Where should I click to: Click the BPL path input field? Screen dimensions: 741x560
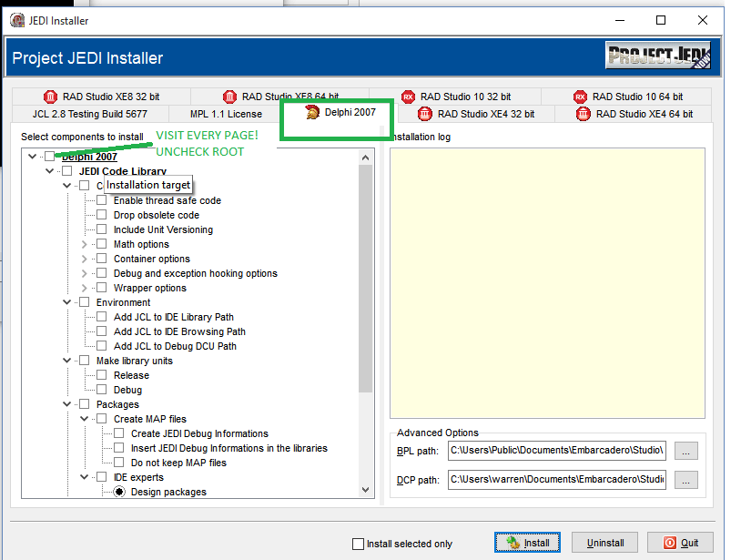coord(557,451)
